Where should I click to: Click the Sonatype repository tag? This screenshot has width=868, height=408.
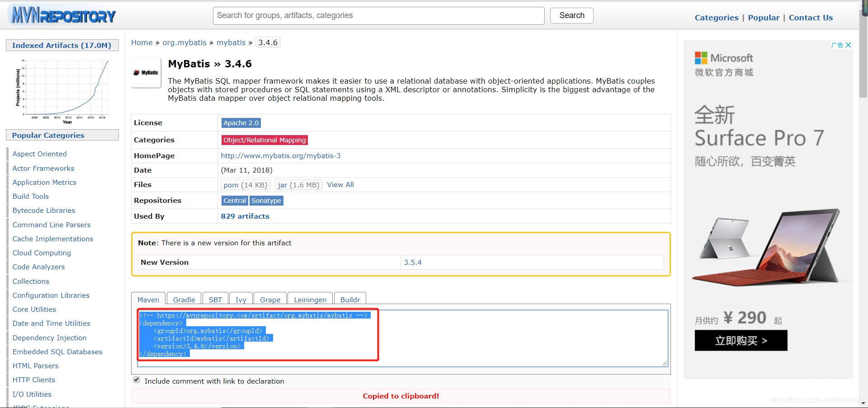pos(266,201)
